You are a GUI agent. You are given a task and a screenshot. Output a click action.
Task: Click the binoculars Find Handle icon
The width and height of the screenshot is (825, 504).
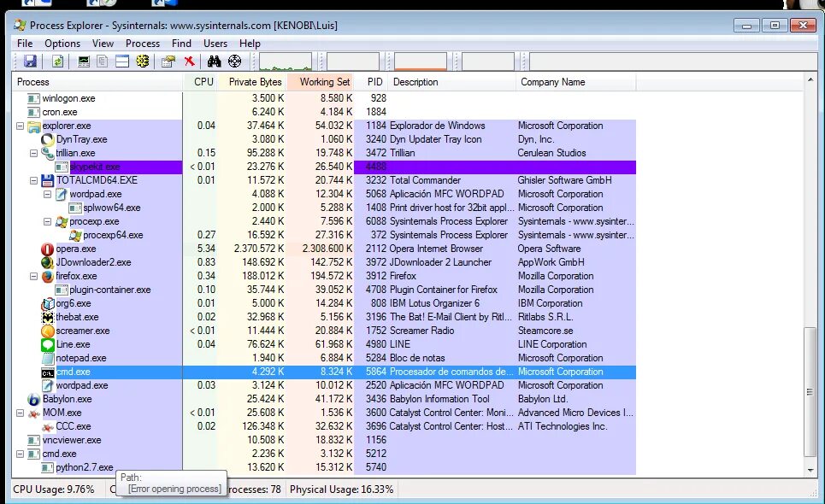(x=214, y=62)
